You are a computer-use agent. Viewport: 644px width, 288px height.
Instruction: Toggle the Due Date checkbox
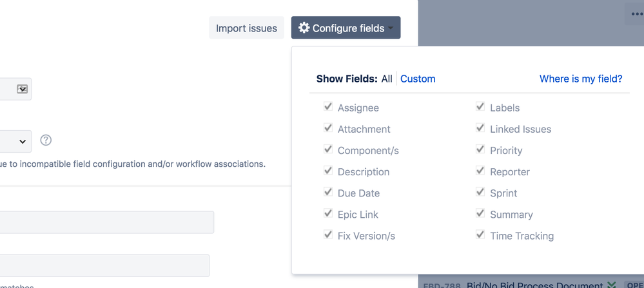(x=328, y=192)
